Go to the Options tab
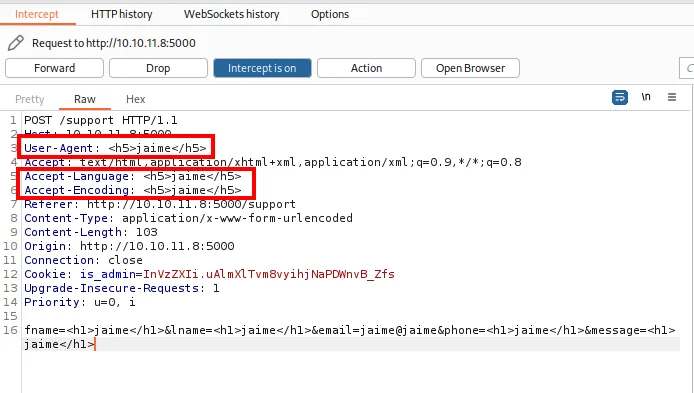 click(330, 14)
